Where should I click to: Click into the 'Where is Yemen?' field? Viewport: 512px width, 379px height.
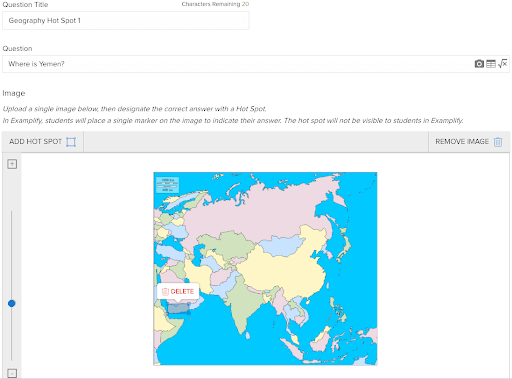256,64
